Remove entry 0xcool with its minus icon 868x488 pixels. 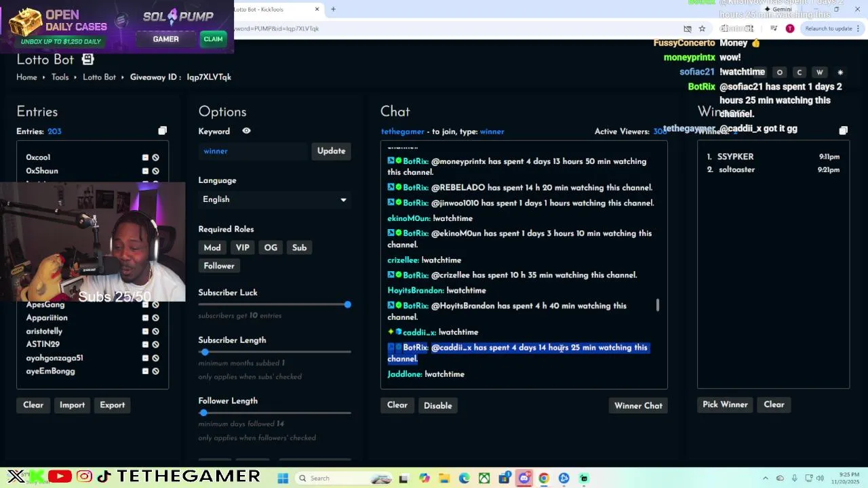click(x=145, y=157)
